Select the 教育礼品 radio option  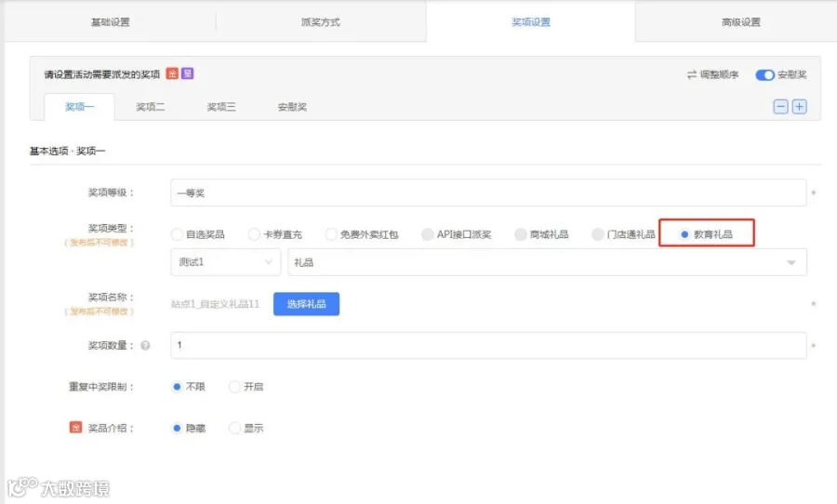coord(684,234)
